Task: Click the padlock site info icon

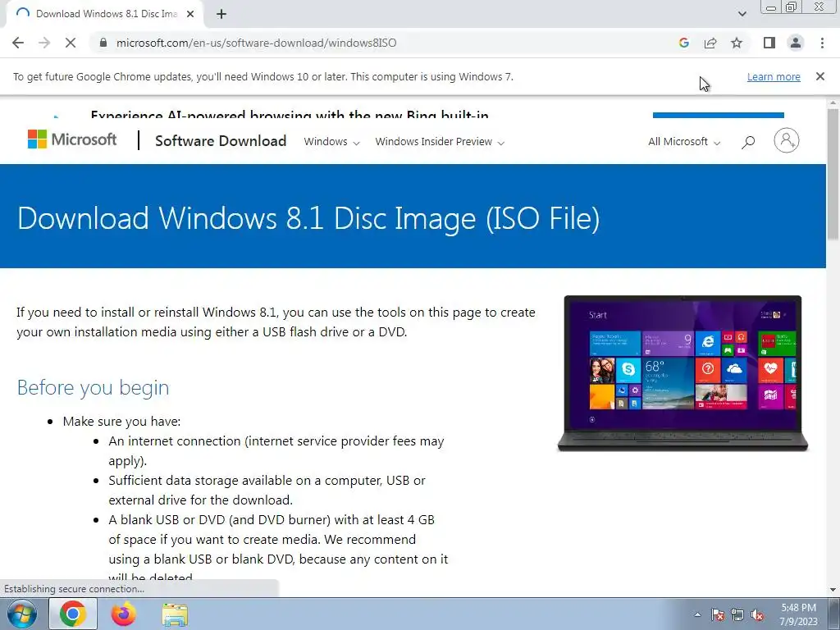Action: (x=103, y=43)
